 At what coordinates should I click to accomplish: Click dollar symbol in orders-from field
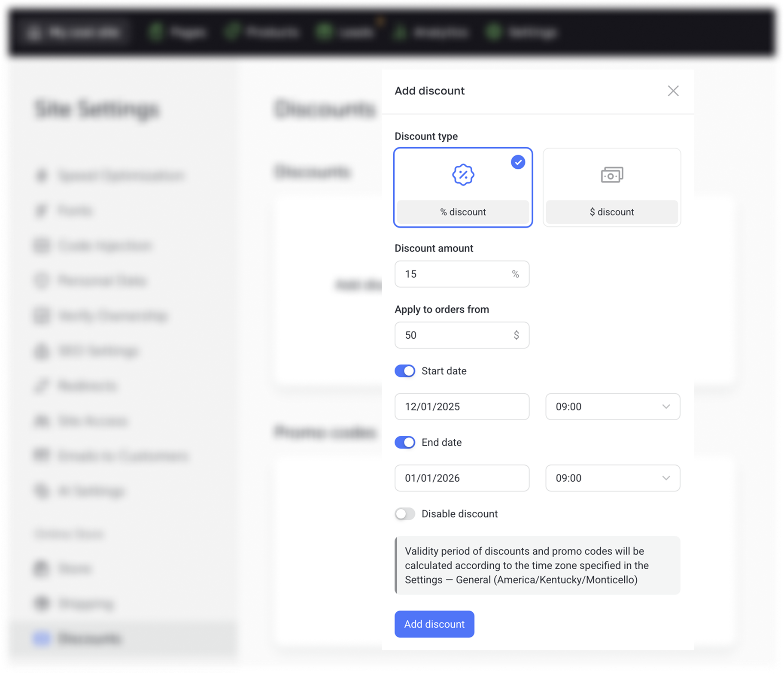pos(516,335)
